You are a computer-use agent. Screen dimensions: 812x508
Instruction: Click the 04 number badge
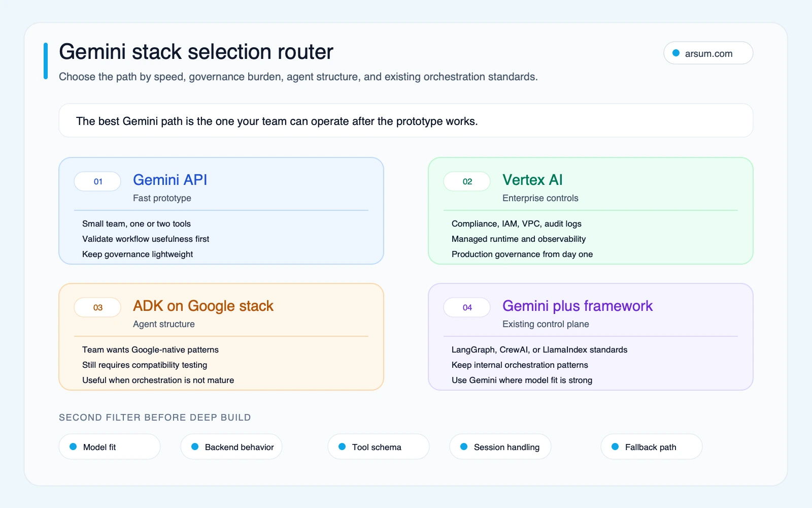point(467,307)
